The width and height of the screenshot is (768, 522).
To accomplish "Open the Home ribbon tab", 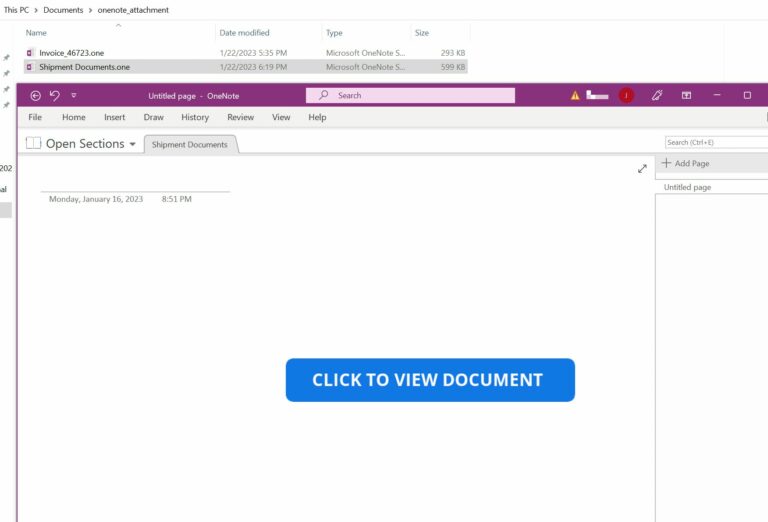I will (73, 117).
